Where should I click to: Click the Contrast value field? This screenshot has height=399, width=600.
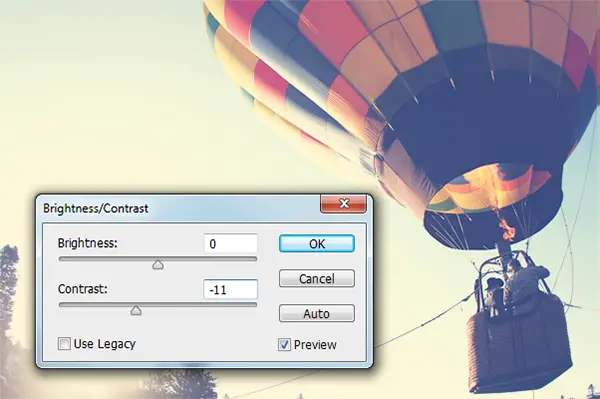(231, 290)
